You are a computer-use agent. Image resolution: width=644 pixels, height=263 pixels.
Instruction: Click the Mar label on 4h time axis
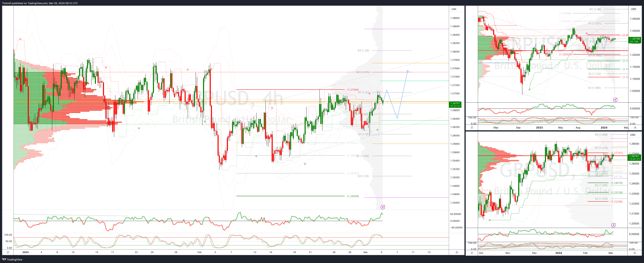click(366, 252)
